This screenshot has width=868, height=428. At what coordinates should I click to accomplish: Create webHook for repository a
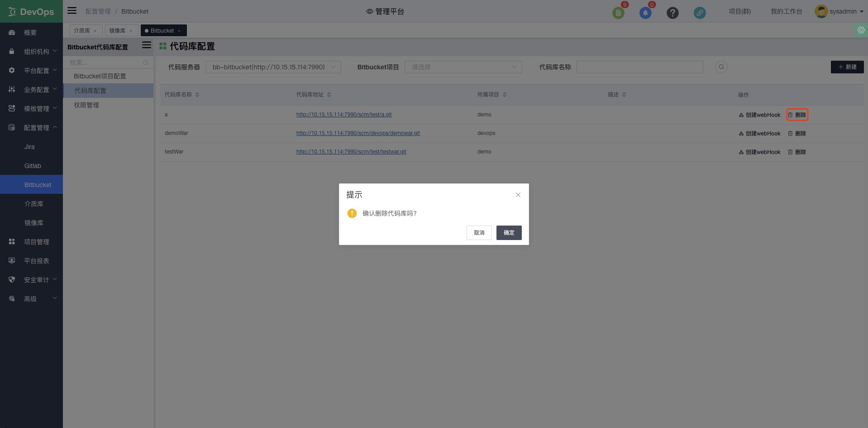tap(760, 115)
